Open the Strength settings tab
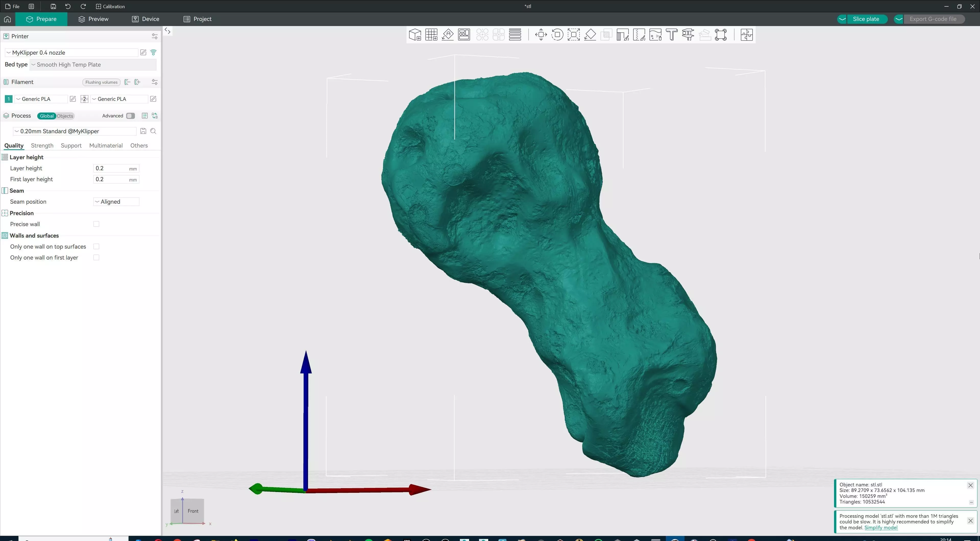Screen dimensions: 980x541 click(42, 146)
